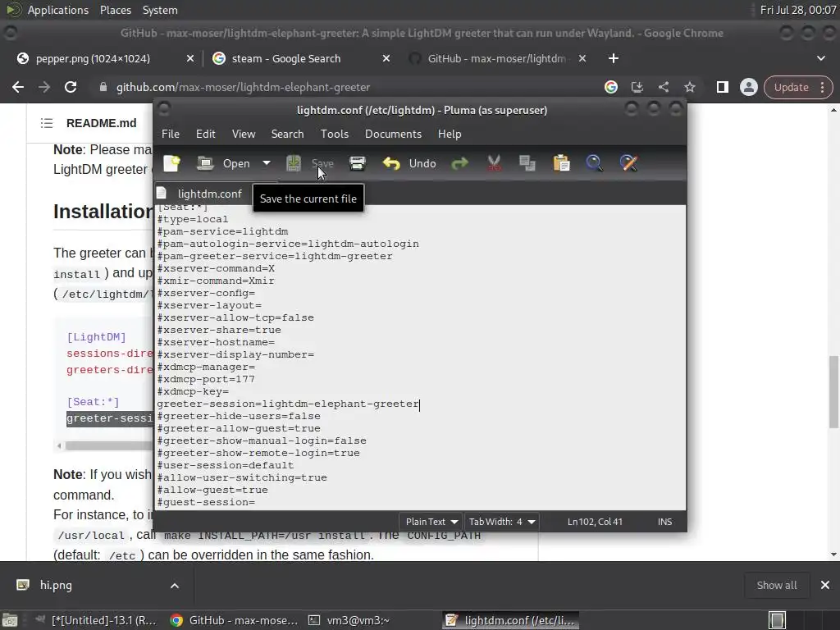The height and width of the screenshot is (630, 840).
Task: Expand the Open recent files dropdown arrow
Action: (267, 163)
